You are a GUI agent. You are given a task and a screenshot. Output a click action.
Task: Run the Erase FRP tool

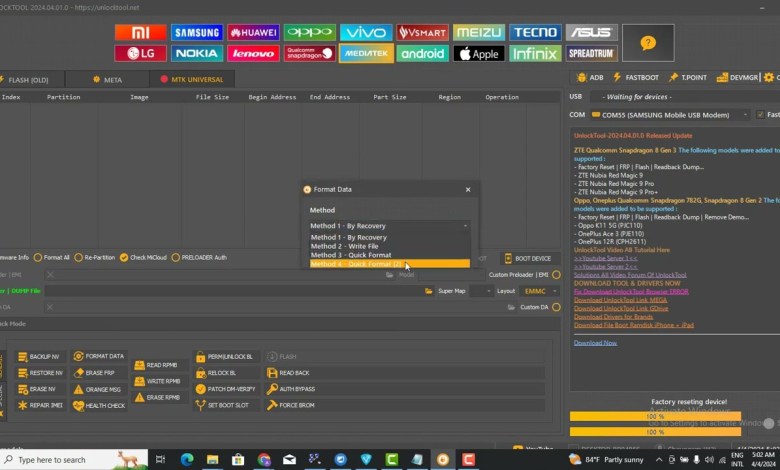pyautogui.click(x=80, y=372)
